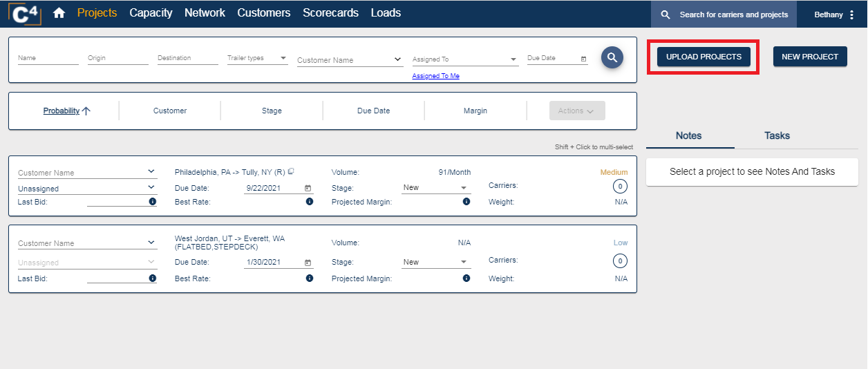This screenshot has width=868, height=369.
Task: Open Stage dropdown on West Jordan project
Action: [463, 263]
